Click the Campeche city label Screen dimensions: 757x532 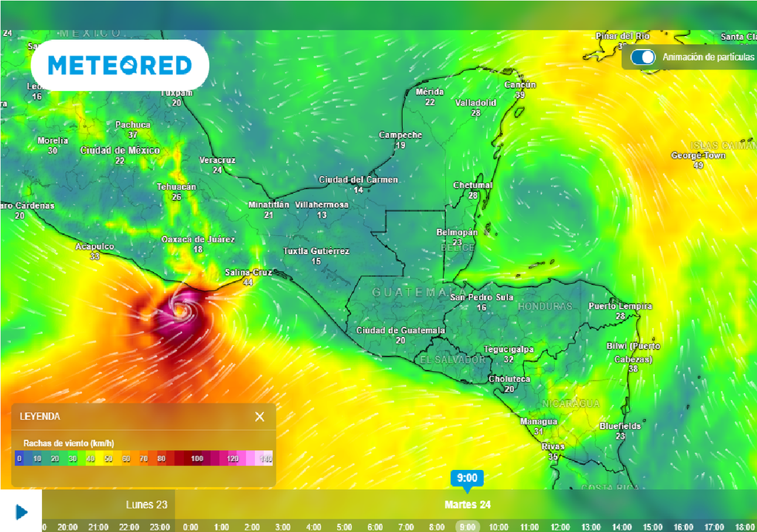click(400, 135)
